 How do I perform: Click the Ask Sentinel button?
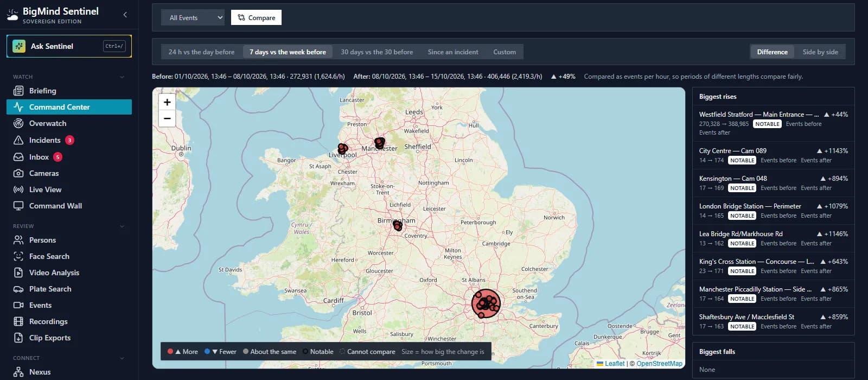(x=69, y=46)
